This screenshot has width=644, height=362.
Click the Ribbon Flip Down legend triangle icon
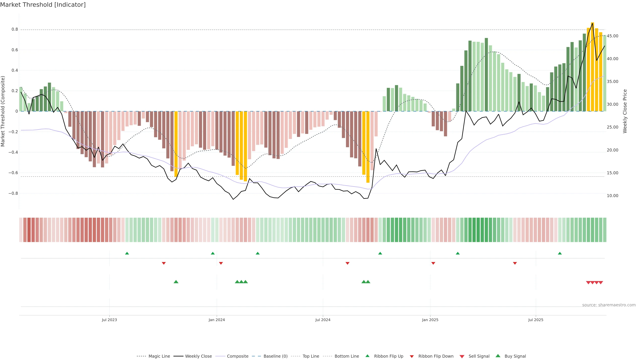(412, 356)
